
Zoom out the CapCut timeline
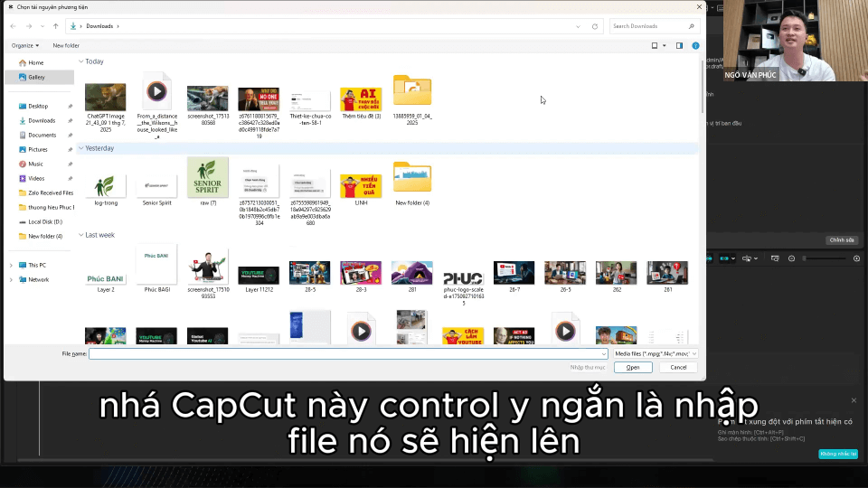click(792, 258)
